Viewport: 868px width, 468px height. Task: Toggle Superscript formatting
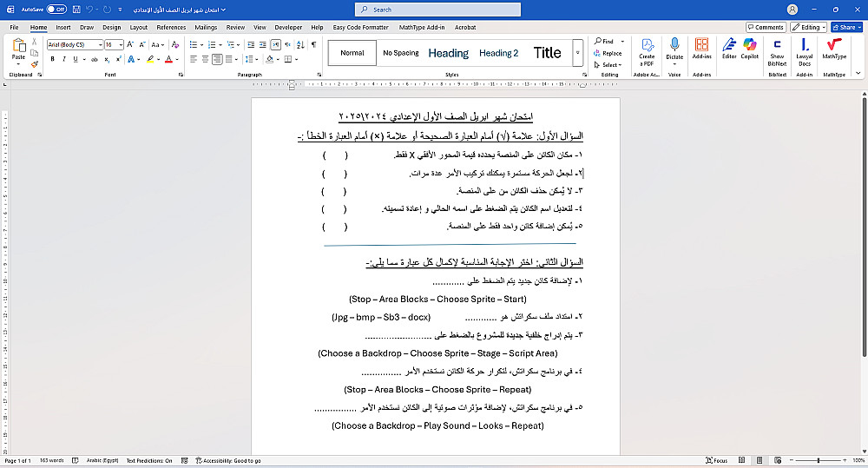[x=118, y=59]
